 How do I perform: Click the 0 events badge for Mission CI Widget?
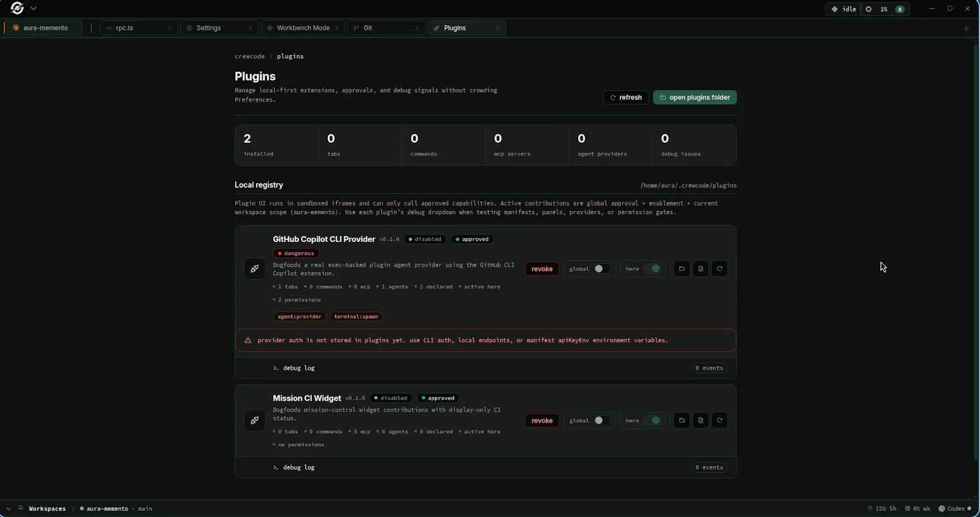coord(709,467)
